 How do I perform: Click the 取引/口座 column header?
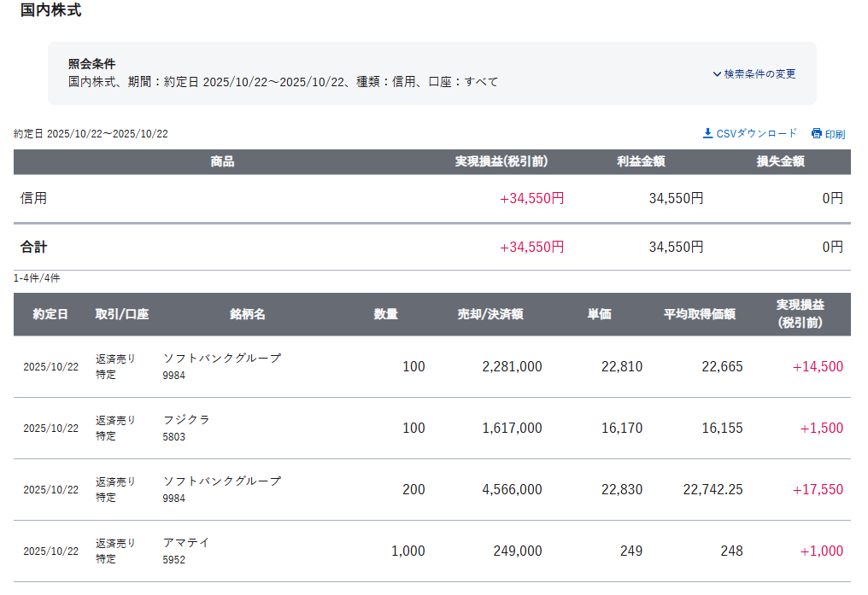tap(122, 314)
